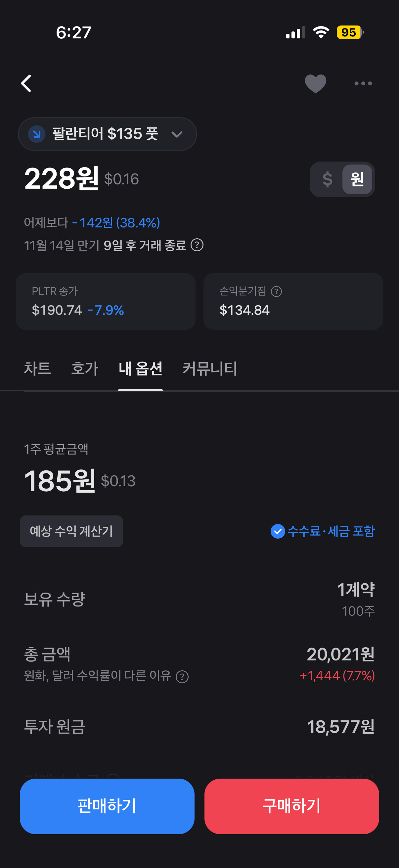Image resolution: width=399 pixels, height=868 pixels.
Task: Tap the back arrow icon
Action: tap(26, 83)
